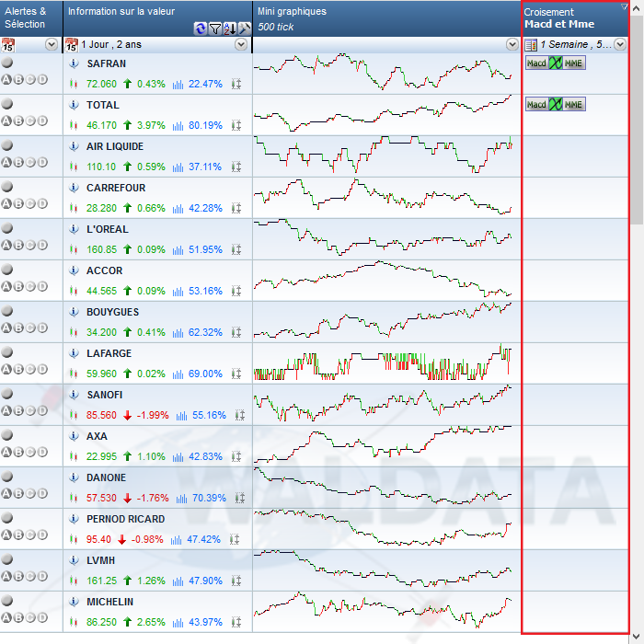644x644 pixels.
Task: Click Croisement Macd et Mme column header
Action: (x=575, y=18)
